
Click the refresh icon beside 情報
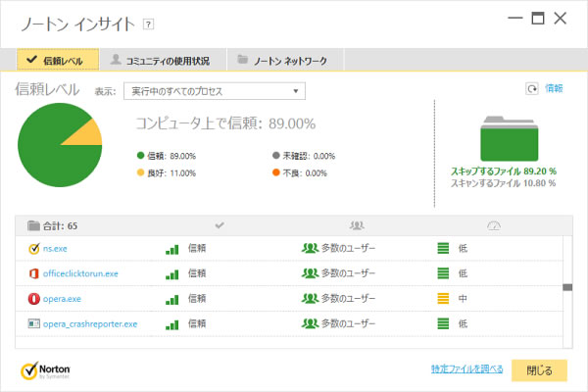coord(532,89)
